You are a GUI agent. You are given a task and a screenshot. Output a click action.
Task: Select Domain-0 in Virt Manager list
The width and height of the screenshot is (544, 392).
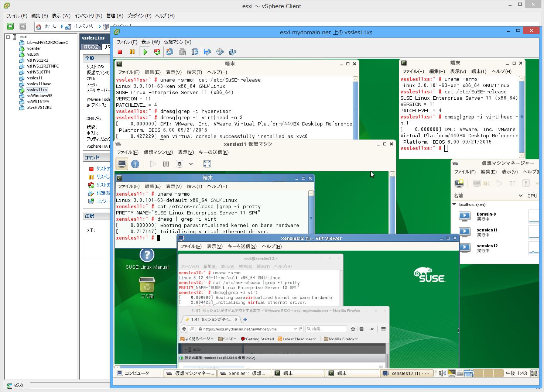pos(495,216)
